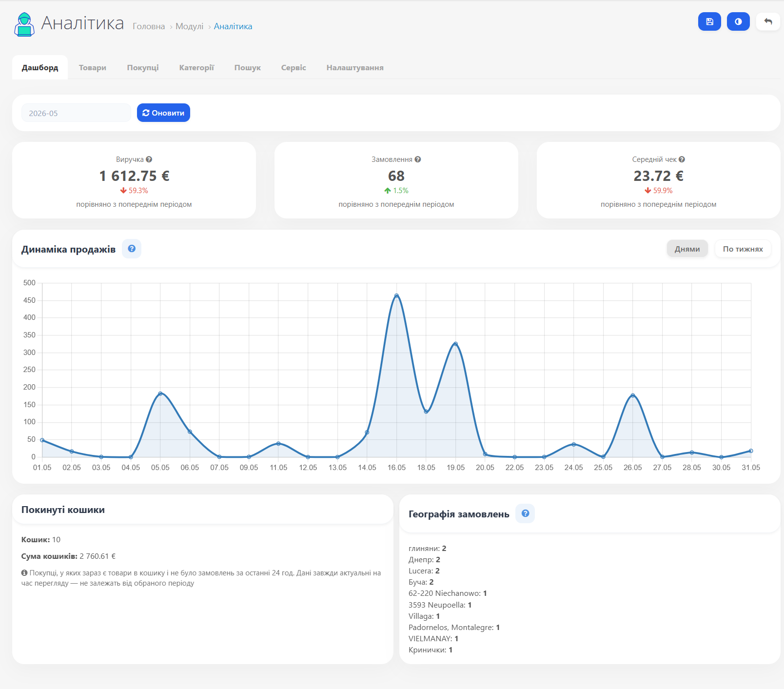Click chart data point at 05.05
The image size is (784, 689).
coord(160,394)
